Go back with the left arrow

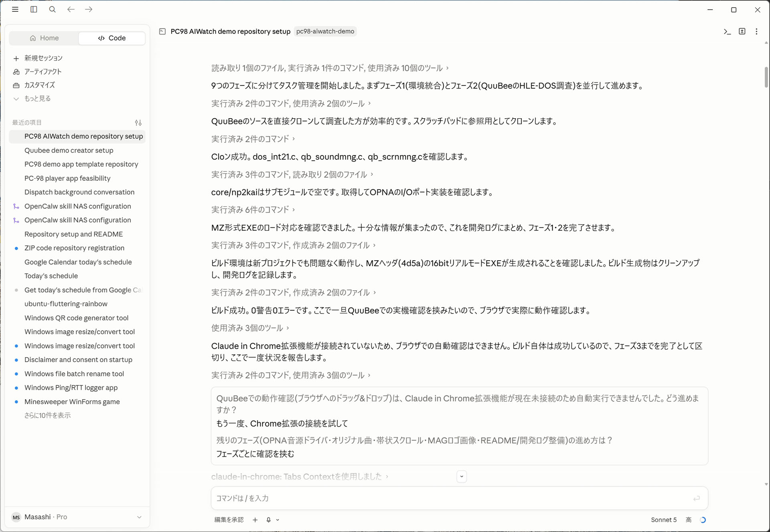tap(71, 9)
